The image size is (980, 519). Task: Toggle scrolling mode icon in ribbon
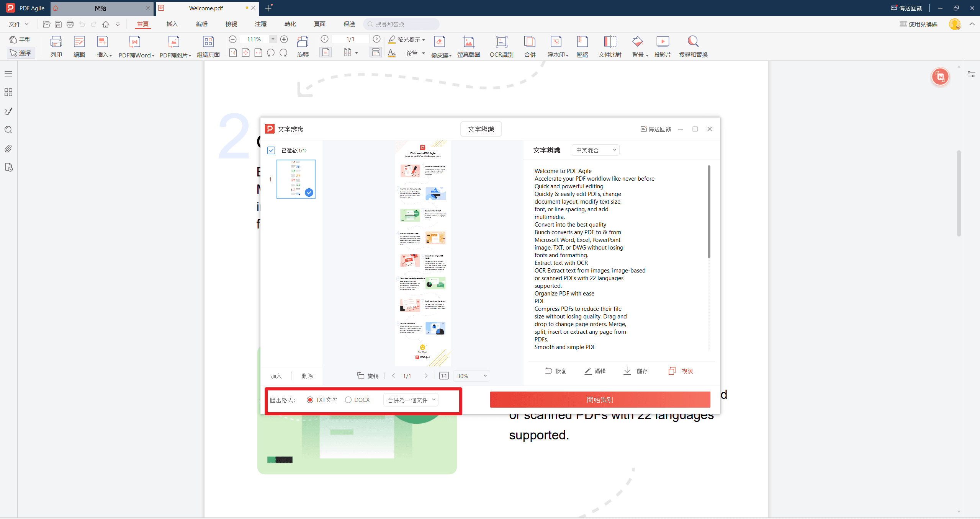click(x=376, y=52)
